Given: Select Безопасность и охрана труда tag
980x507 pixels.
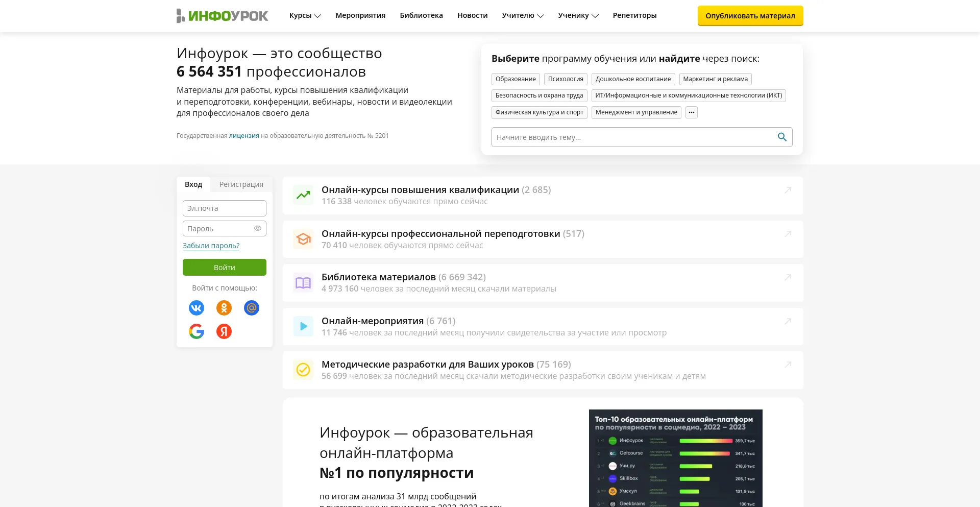Looking at the screenshot, I should click(x=539, y=95).
